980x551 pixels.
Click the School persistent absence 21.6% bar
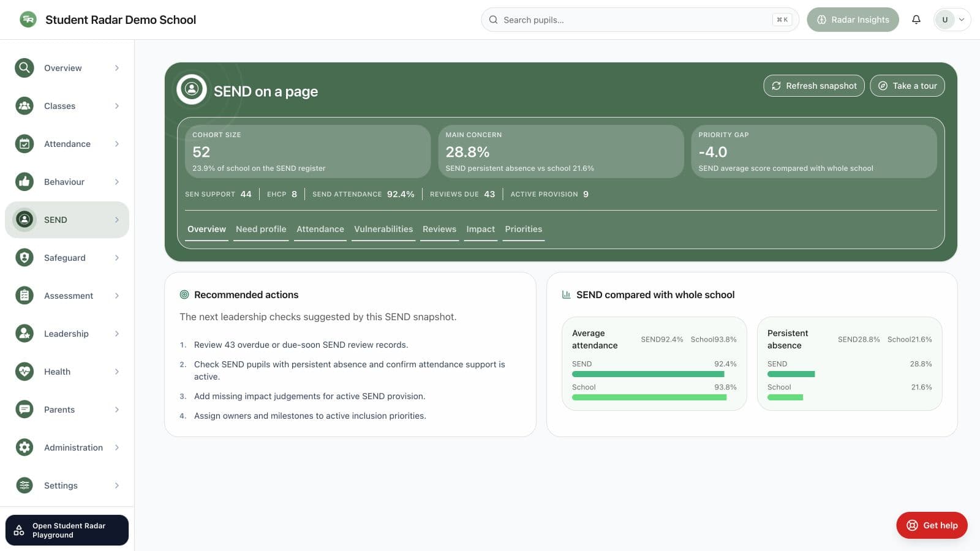pyautogui.click(x=785, y=397)
